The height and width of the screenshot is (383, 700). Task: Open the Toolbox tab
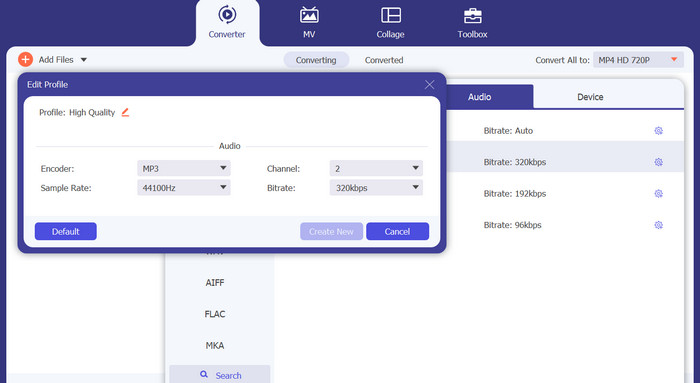[x=472, y=22]
